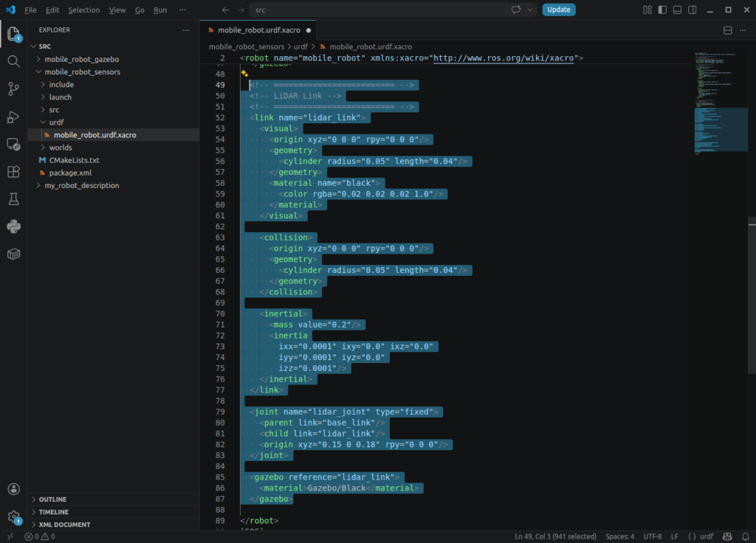Open the Python extension view
The width and height of the screenshot is (756, 543).
click(x=13, y=226)
